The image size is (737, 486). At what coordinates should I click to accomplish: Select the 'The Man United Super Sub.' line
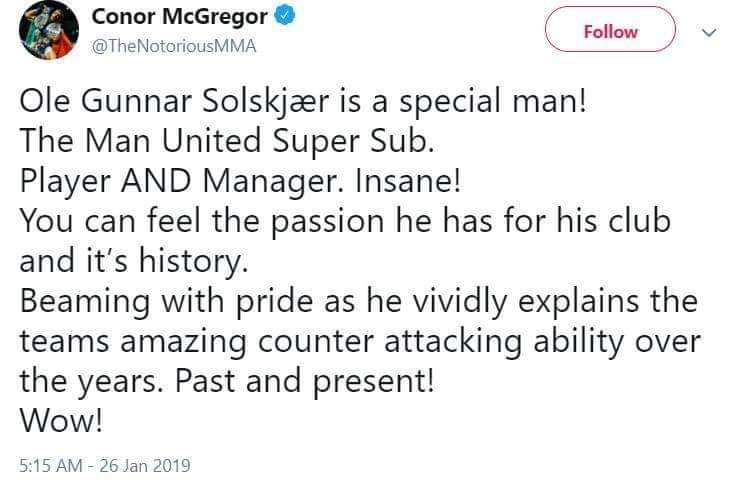[x=228, y=141]
